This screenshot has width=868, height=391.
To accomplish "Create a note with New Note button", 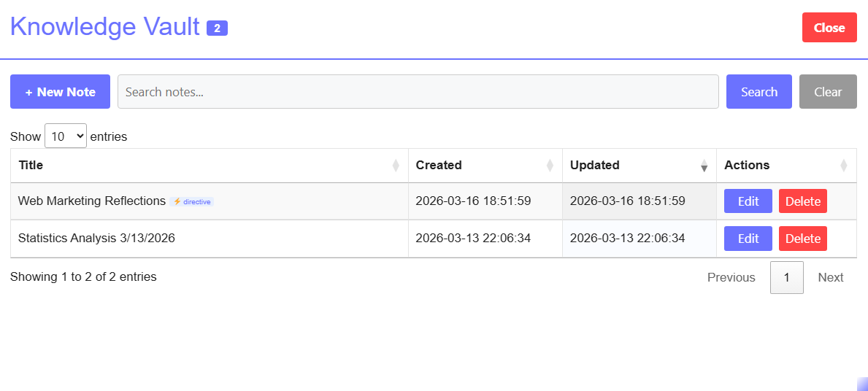I will [x=60, y=92].
